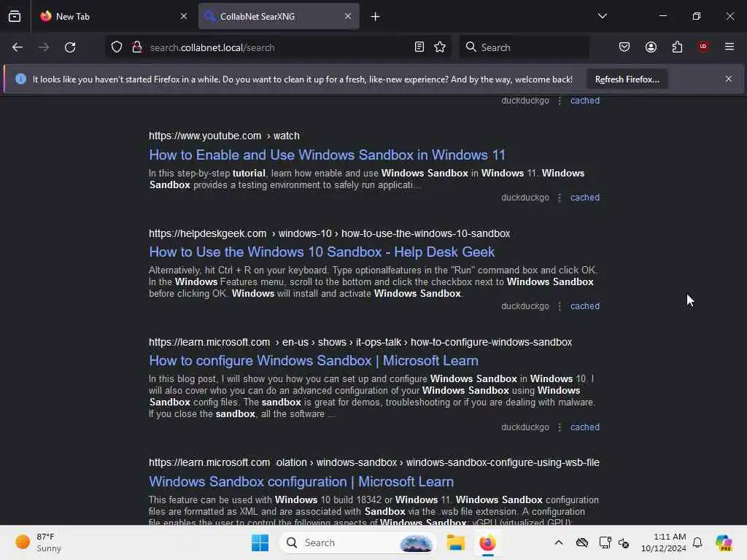The image size is (747, 560).
Task: Reload the current page
Action: (70, 47)
